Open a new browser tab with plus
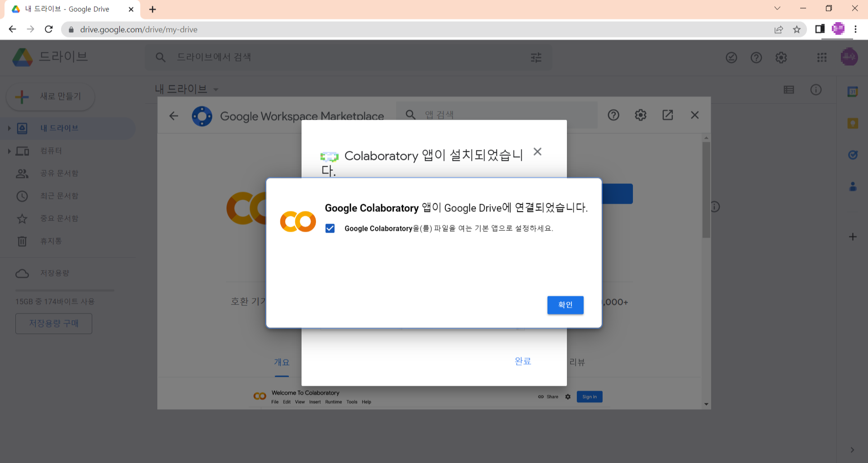 pos(152,9)
